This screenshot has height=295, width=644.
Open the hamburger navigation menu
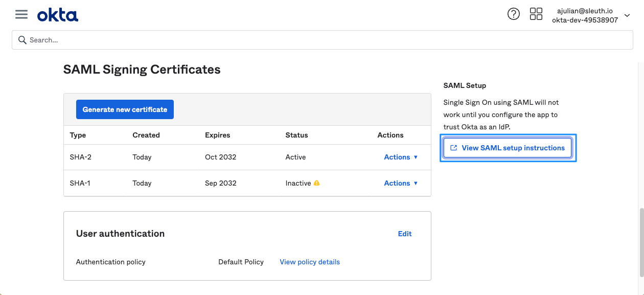coord(21,14)
